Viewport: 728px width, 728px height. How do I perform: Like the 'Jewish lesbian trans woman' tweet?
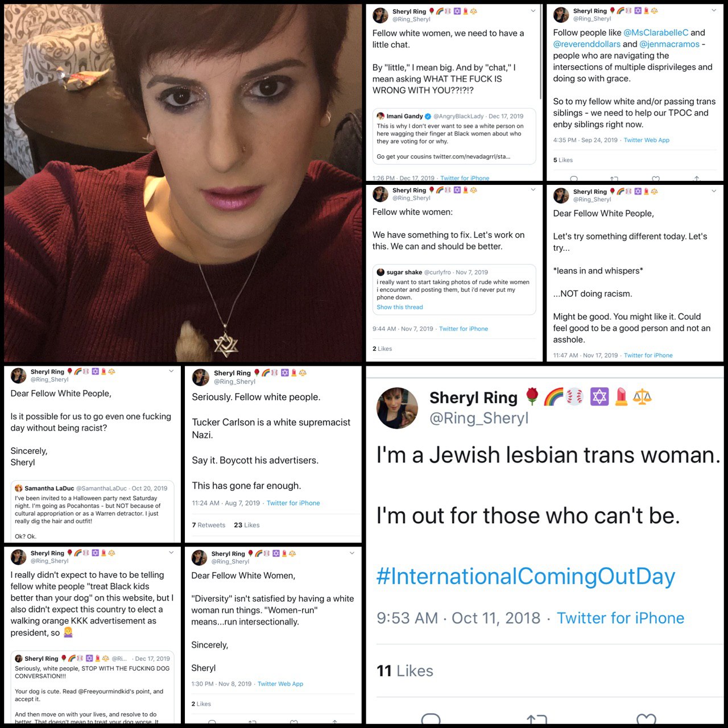click(x=646, y=719)
